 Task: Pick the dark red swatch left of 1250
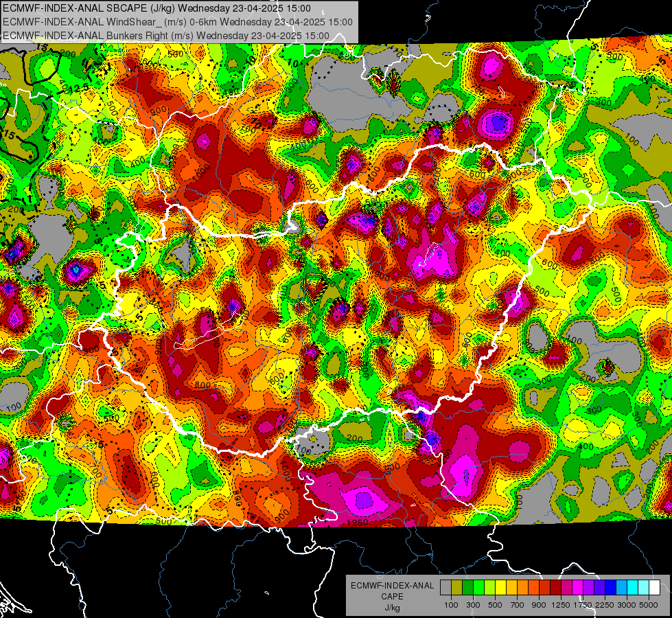[x=556, y=588]
